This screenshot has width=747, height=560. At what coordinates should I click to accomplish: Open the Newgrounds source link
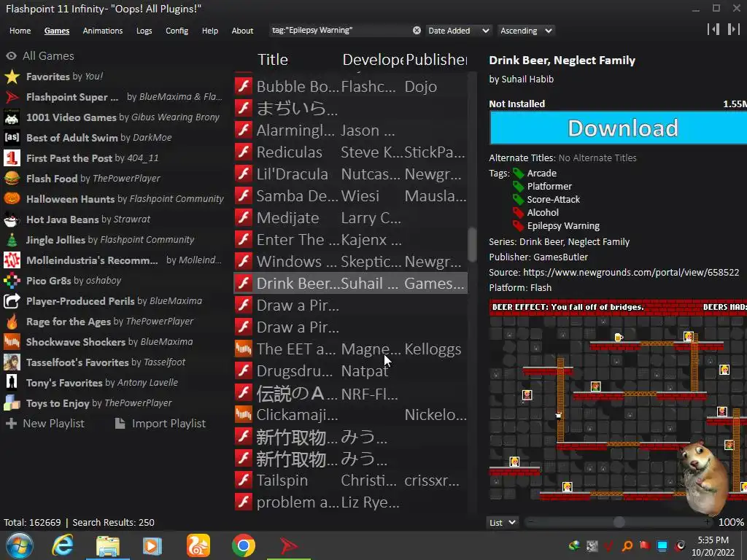coord(631,273)
